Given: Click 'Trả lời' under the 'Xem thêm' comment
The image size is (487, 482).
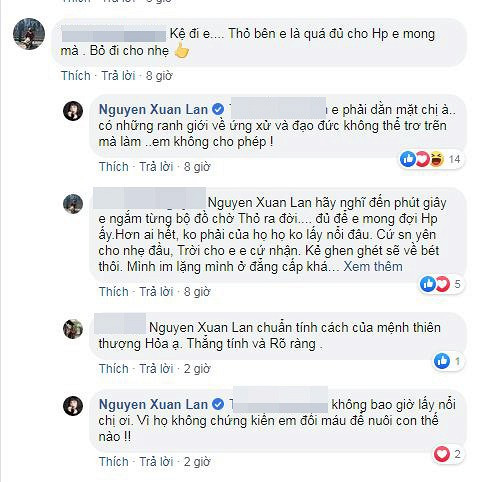Looking at the screenshot, I should click(x=156, y=292).
